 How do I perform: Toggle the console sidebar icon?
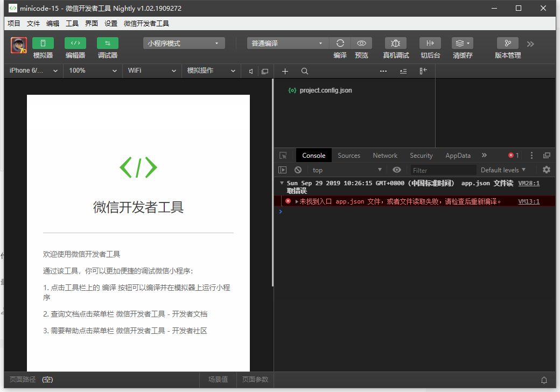pyautogui.click(x=282, y=170)
